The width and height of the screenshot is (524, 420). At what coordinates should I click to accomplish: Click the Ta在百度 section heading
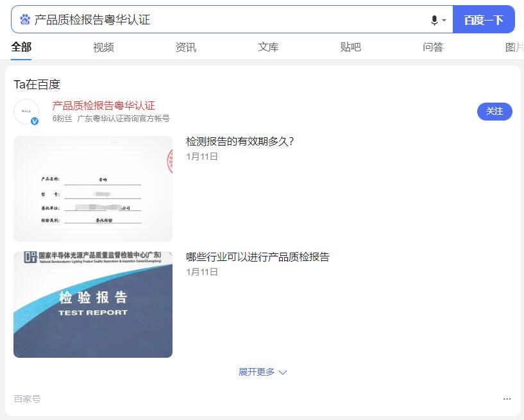37,84
